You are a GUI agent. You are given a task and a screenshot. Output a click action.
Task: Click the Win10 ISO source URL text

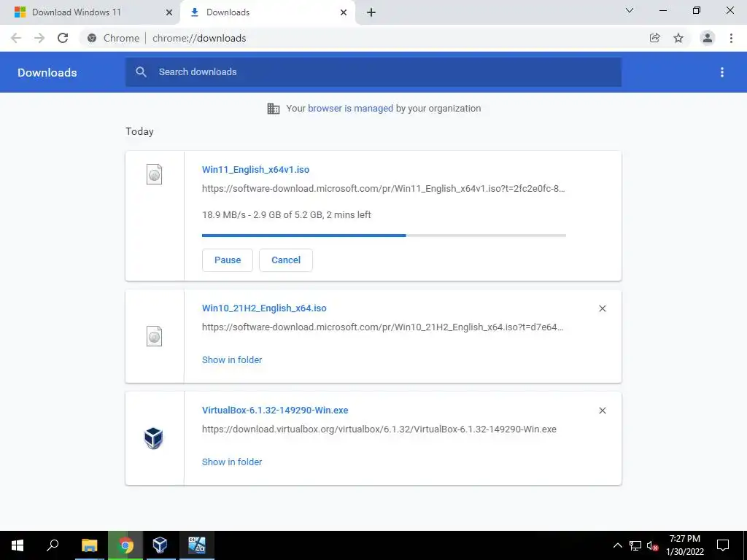(382, 327)
